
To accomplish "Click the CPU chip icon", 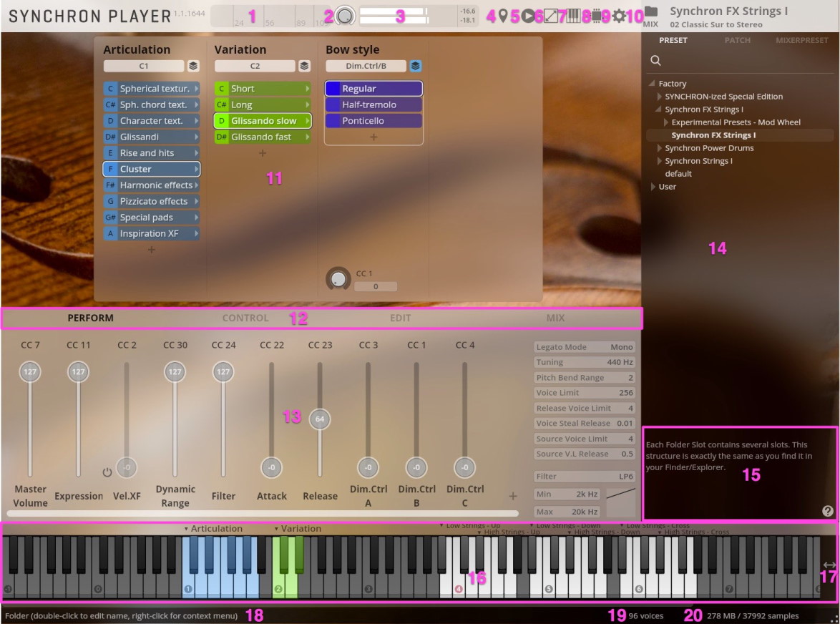I will (596, 16).
